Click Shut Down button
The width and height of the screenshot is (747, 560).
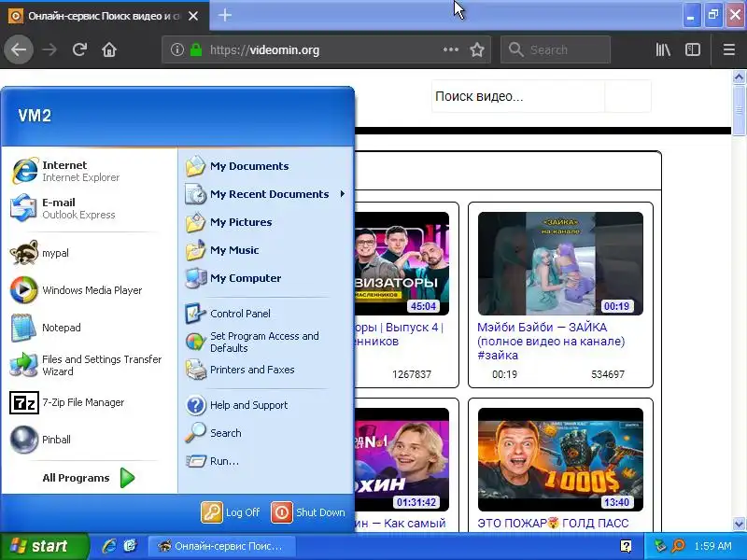coord(308,512)
